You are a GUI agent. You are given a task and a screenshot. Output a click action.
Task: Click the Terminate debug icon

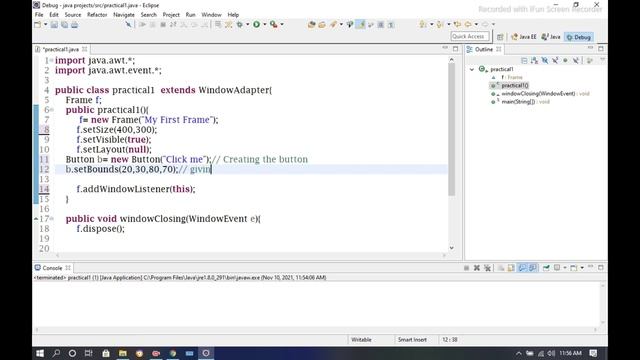tap(163, 25)
